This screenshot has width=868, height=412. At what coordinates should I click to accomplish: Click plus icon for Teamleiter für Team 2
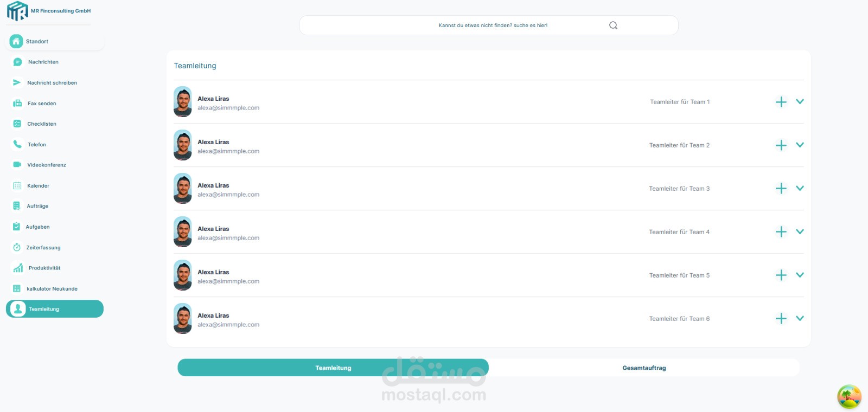tap(781, 145)
